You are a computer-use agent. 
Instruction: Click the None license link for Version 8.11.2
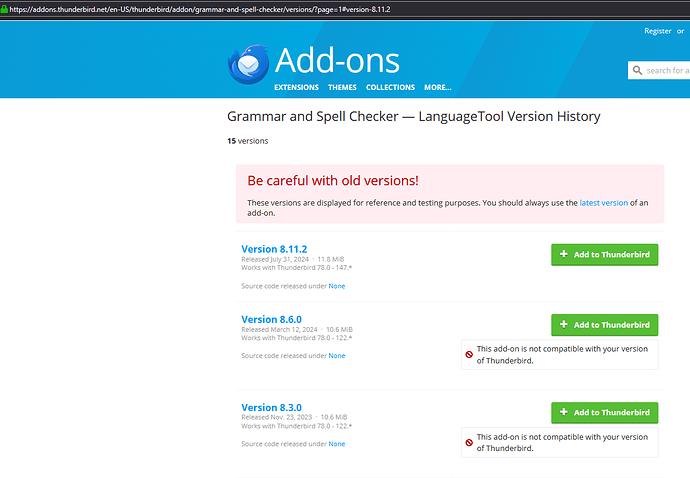pos(337,286)
